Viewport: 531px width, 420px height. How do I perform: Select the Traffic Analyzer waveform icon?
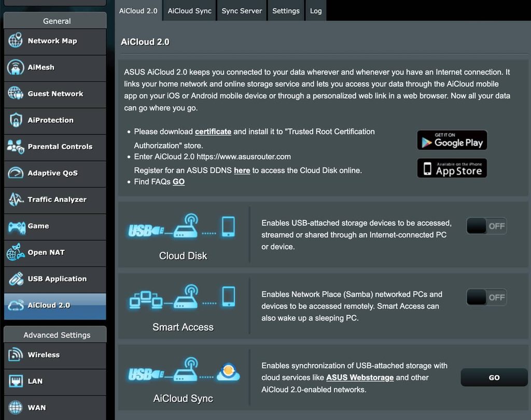16,199
